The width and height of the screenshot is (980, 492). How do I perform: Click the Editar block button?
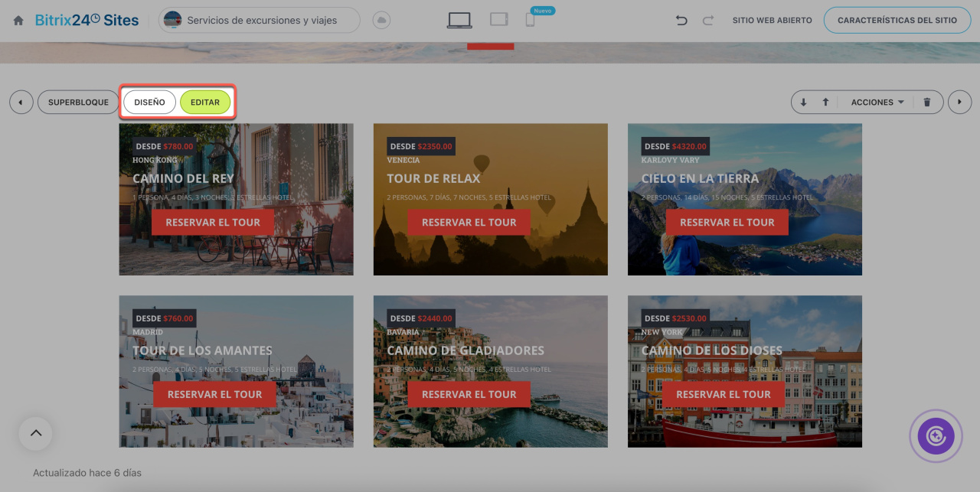pyautogui.click(x=205, y=103)
